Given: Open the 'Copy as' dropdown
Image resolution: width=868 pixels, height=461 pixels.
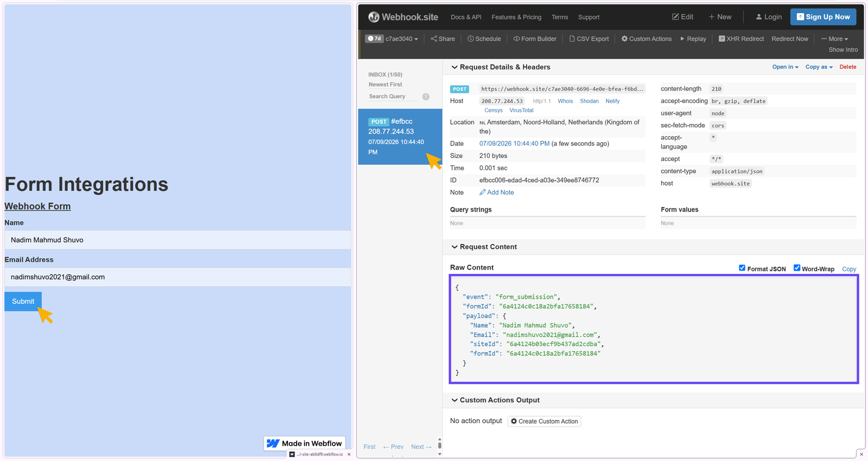Looking at the screenshot, I should click(819, 67).
